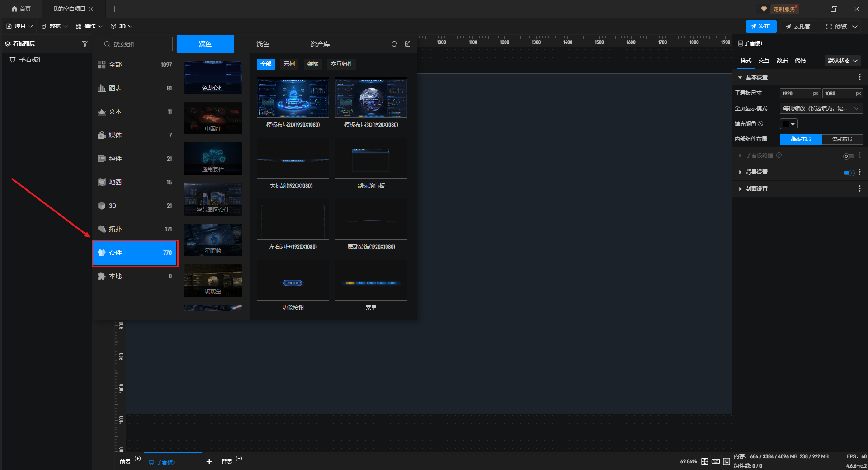The image size is (868, 470).
Task: Click the filter icon in 看板图层 panel
Action: click(85, 44)
